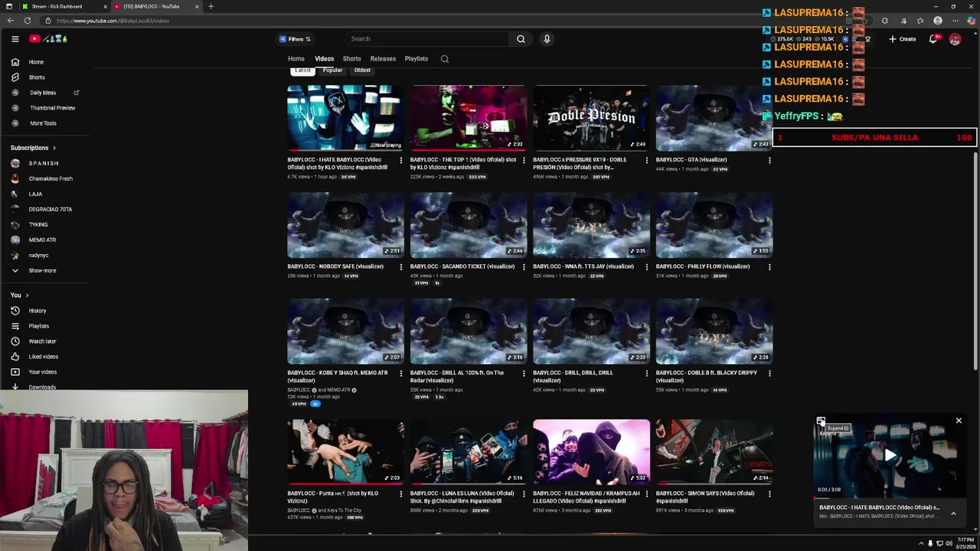980x551 pixels.
Task: Open the Videos channel tab
Action: [325, 59]
